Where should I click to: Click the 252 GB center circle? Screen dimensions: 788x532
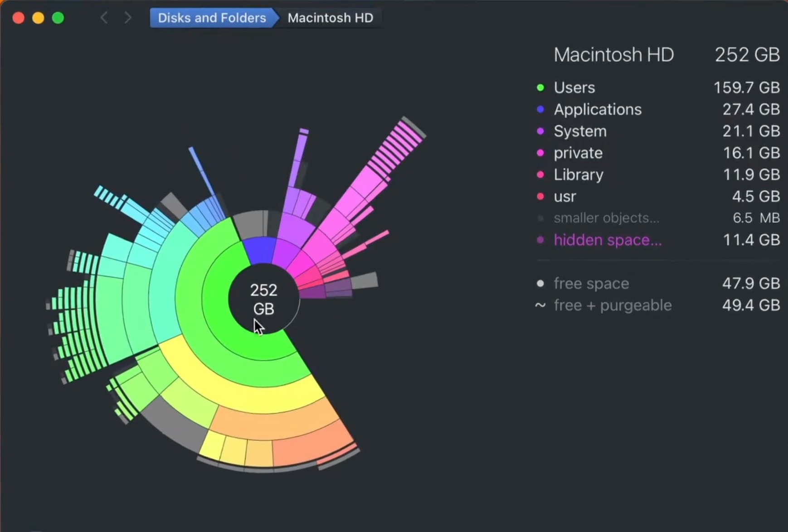[x=263, y=299]
